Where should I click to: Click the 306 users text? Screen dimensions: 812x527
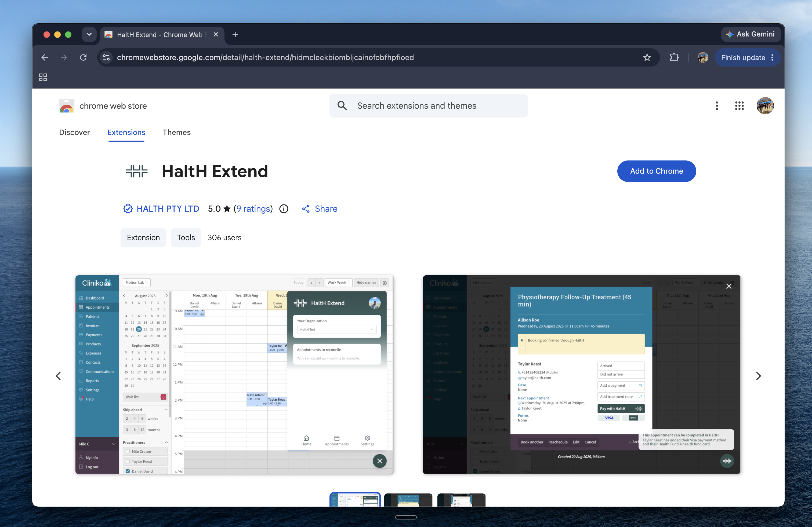click(x=224, y=237)
